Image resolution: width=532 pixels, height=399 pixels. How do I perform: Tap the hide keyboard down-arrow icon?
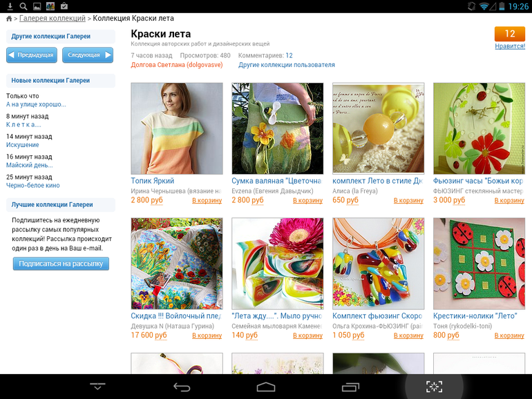pos(97,387)
